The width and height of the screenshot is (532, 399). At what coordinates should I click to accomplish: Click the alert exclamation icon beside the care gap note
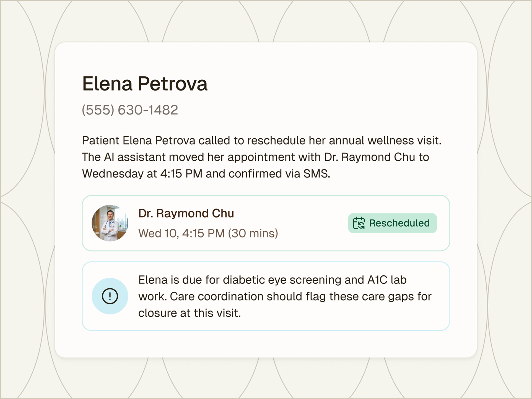pyautogui.click(x=110, y=296)
